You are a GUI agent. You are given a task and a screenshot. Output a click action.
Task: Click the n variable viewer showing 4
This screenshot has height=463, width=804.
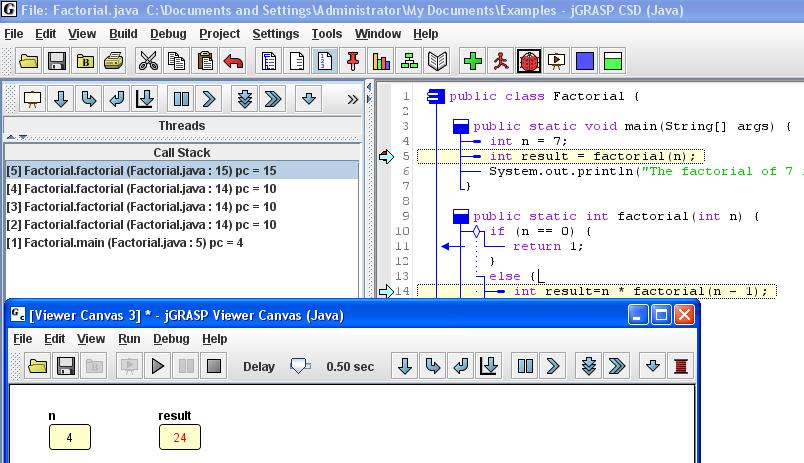click(70, 437)
